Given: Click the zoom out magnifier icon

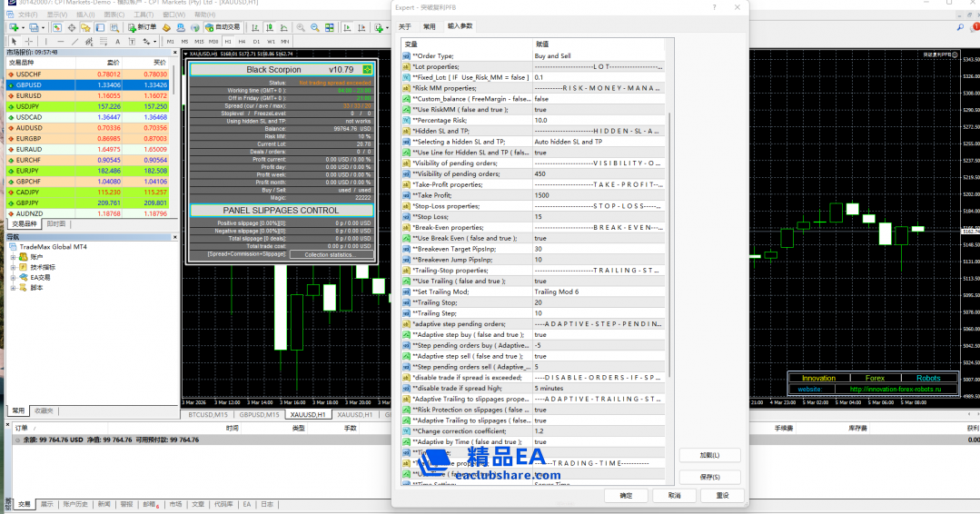Looking at the screenshot, I should coord(314,27).
